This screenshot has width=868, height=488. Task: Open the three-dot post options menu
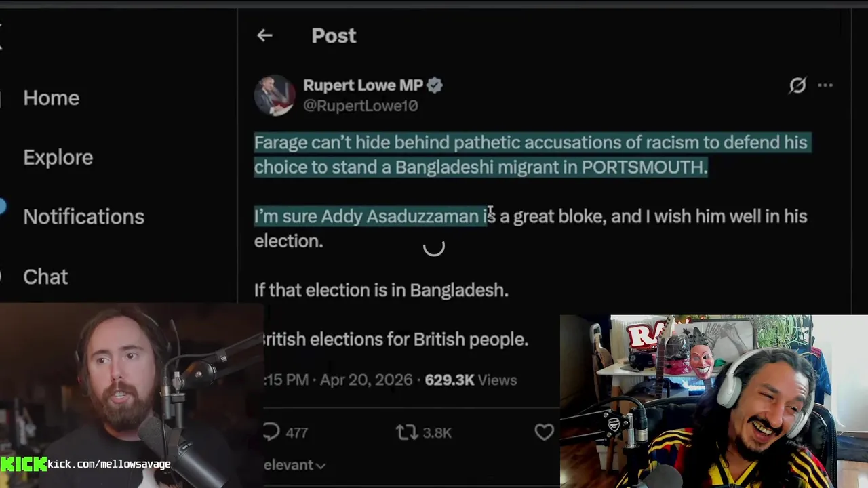[x=825, y=85]
